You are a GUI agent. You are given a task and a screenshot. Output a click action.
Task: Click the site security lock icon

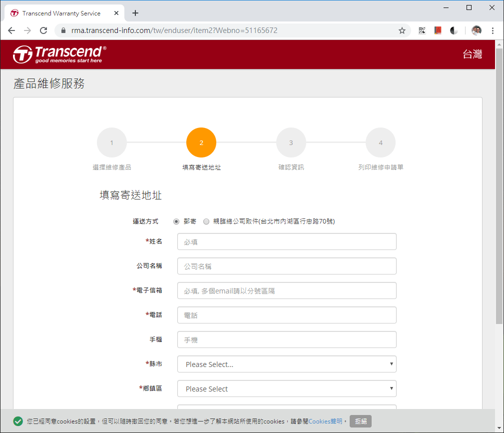tap(63, 30)
